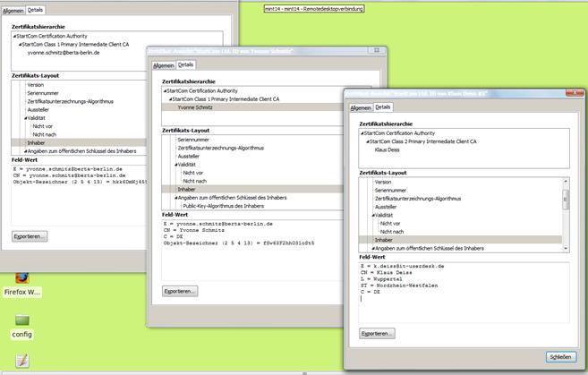Click 'L = Wuppertal' line in Feld-Wert
The width and height of the screenshot is (588, 375).
381,279
